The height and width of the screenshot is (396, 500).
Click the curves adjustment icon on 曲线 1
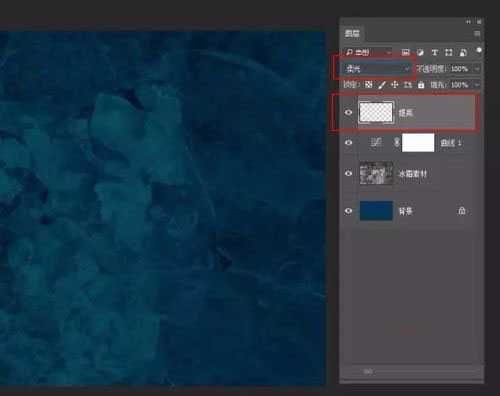point(376,143)
